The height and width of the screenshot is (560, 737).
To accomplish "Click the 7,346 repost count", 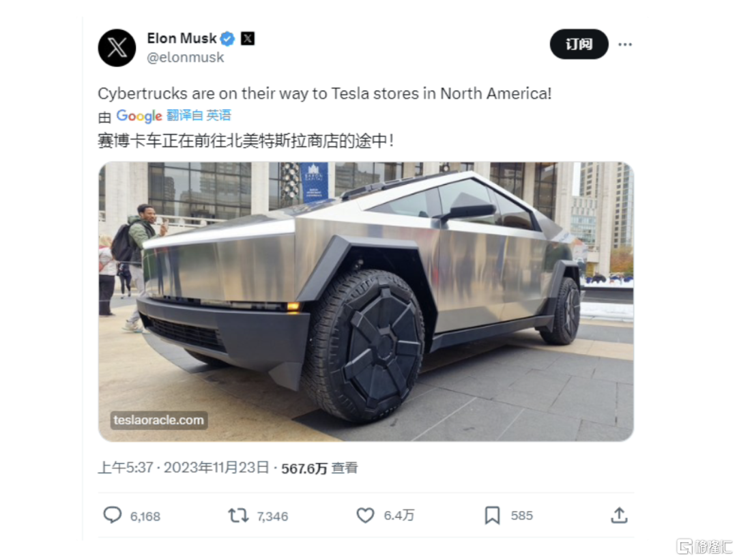I will [272, 516].
